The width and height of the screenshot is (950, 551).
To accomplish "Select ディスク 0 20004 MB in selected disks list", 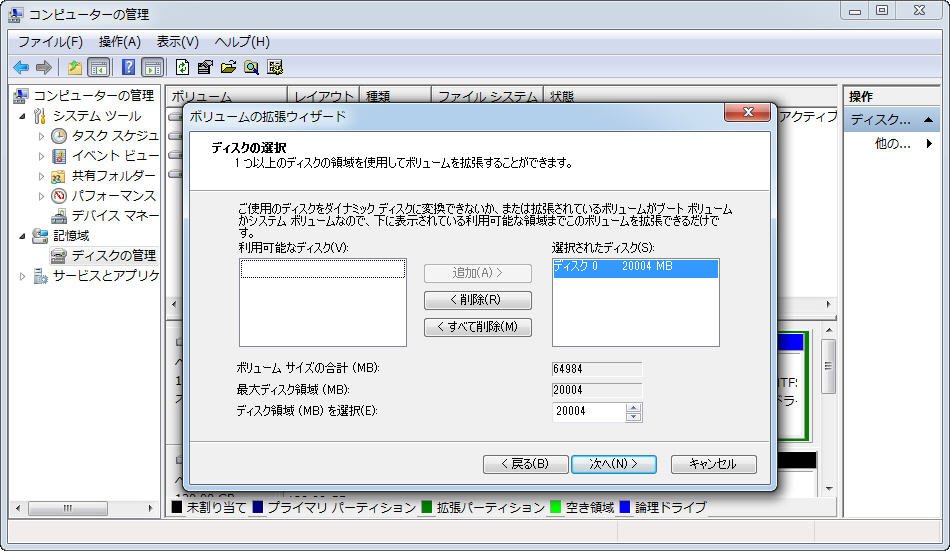I will pos(636,267).
